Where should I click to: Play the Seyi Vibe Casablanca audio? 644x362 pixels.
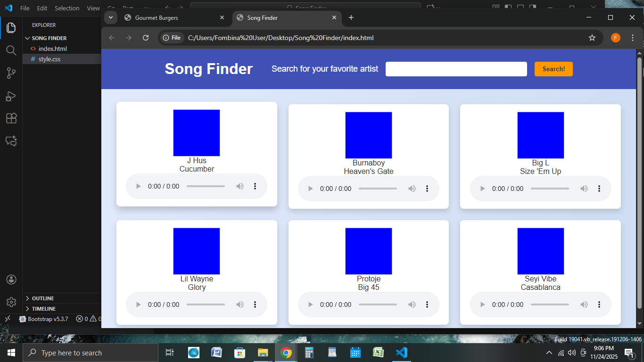point(482,304)
